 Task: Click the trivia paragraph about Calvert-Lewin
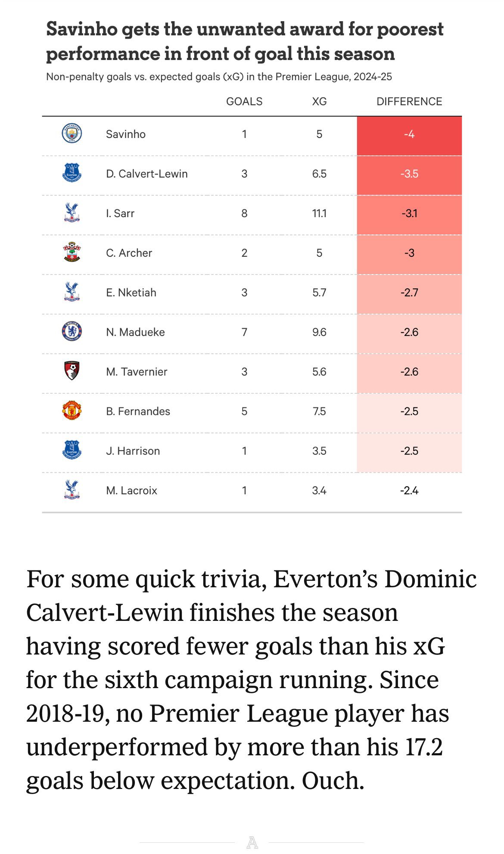click(252, 679)
